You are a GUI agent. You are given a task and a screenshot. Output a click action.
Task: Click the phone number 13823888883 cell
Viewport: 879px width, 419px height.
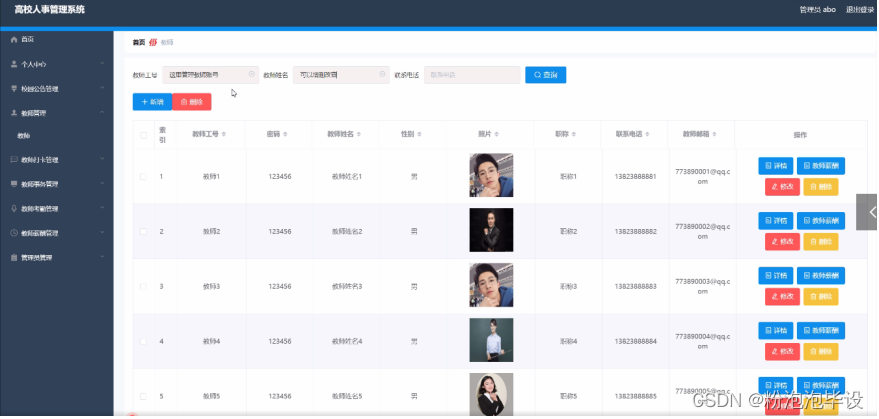(636, 287)
